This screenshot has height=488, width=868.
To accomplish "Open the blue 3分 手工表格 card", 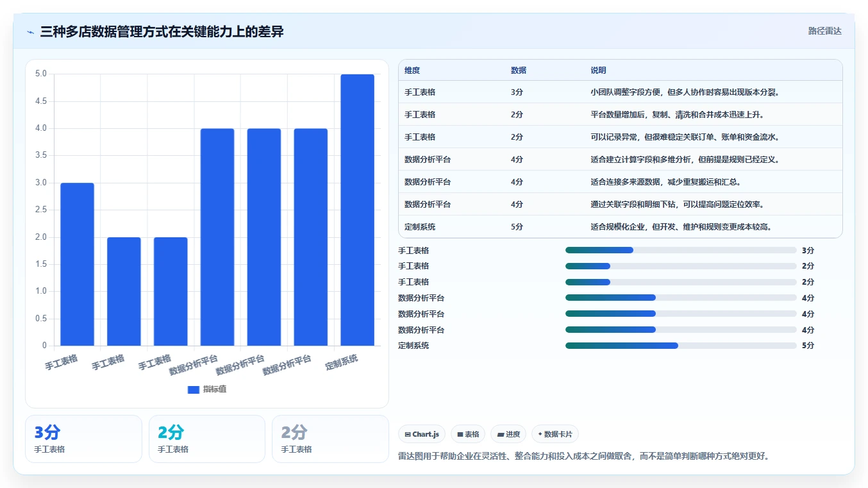I will pyautogui.click(x=83, y=439).
